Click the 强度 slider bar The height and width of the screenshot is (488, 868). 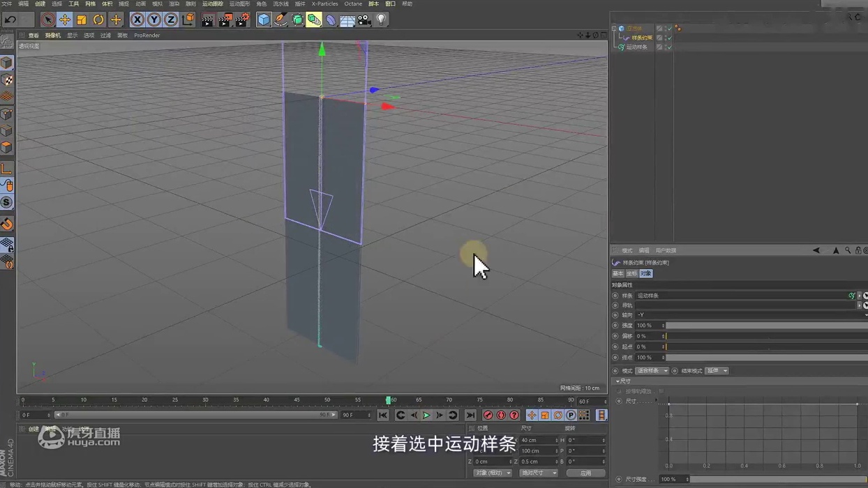[x=765, y=326]
